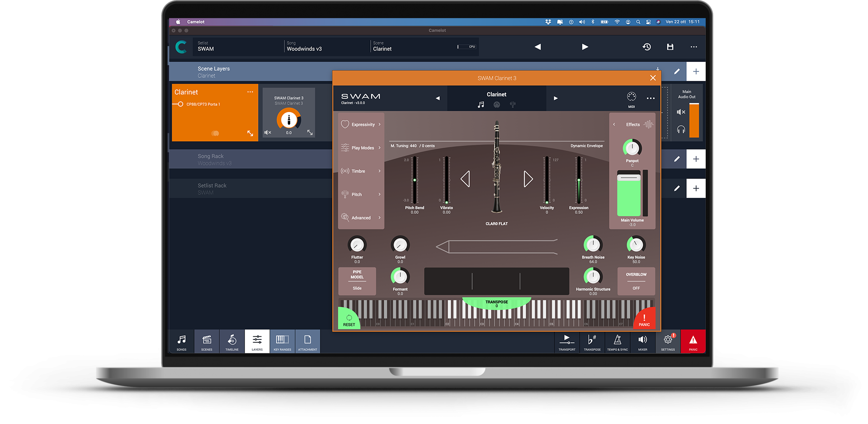Open the Layers tab
868x424 pixels.
257,341
